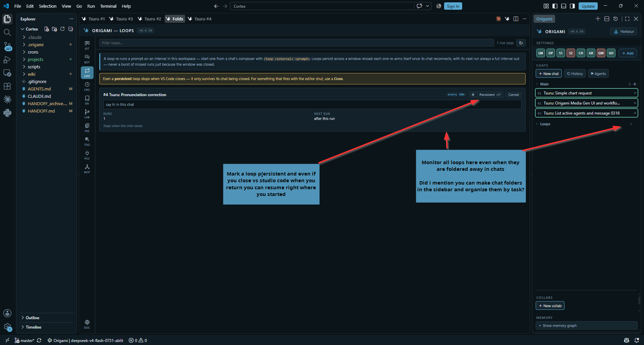
Task: Open Remote Explorer in activity bar
Action: [7, 73]
